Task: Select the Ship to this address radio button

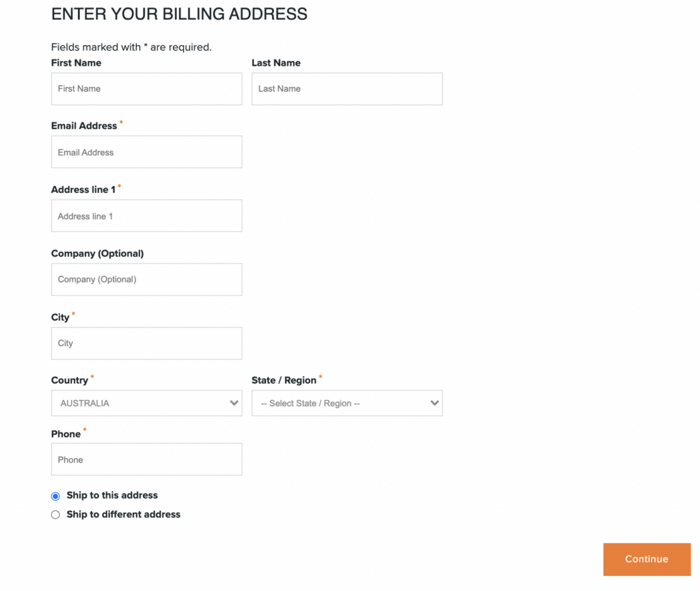Action: tap(55, 496)
